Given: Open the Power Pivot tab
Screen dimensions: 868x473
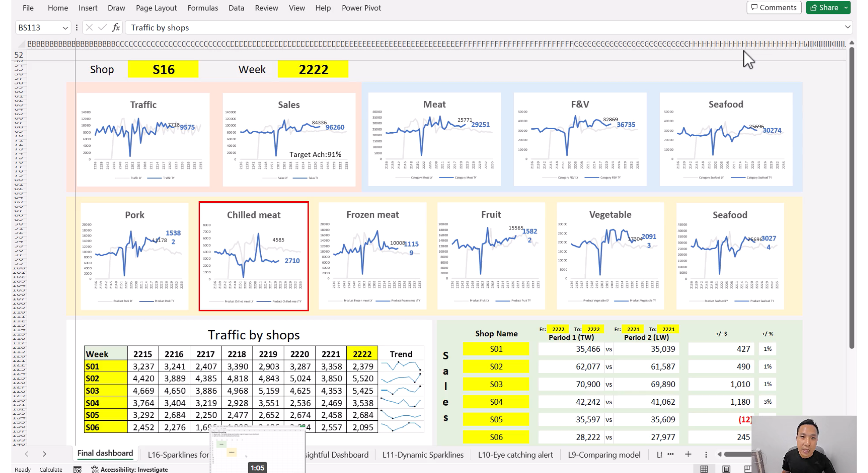Looking at the screenshot, I should click(361, 8).
